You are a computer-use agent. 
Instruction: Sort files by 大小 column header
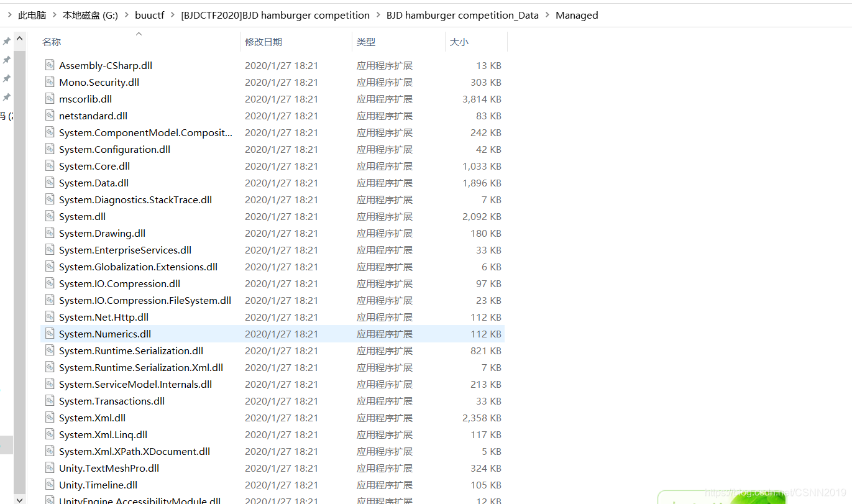[x=459, y=42]
